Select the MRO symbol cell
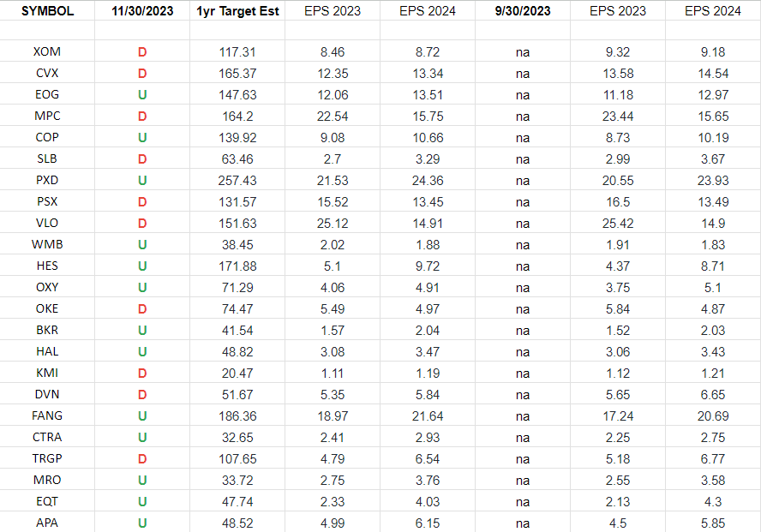The height and width of the screenshot is (532, 761). (x=47, y=480)
